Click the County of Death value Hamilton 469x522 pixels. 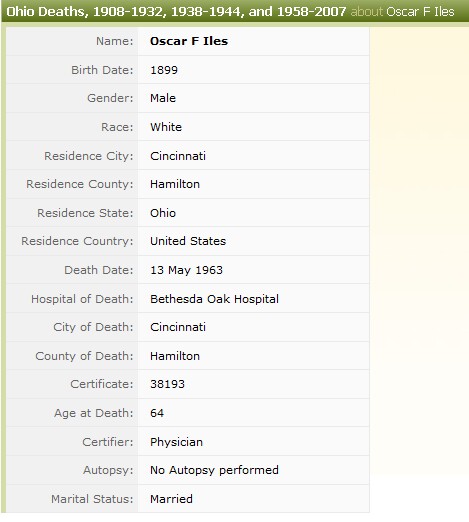175,356
